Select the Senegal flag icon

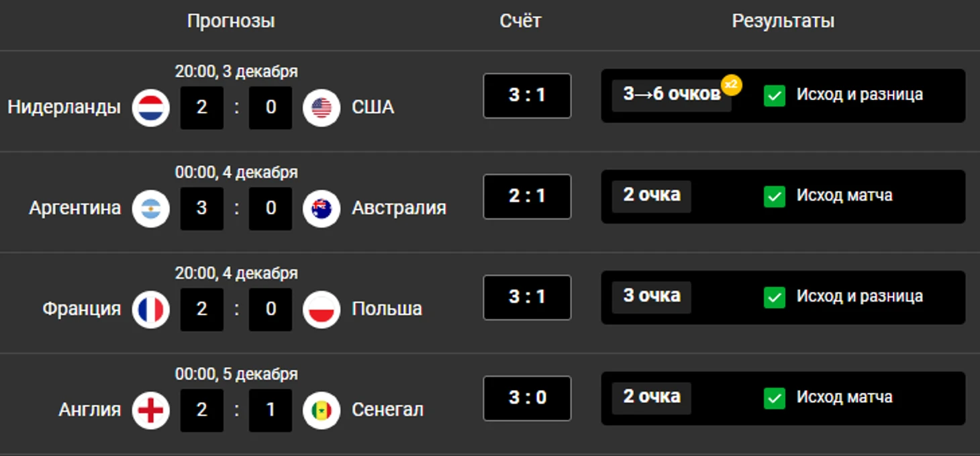[322, 410]
